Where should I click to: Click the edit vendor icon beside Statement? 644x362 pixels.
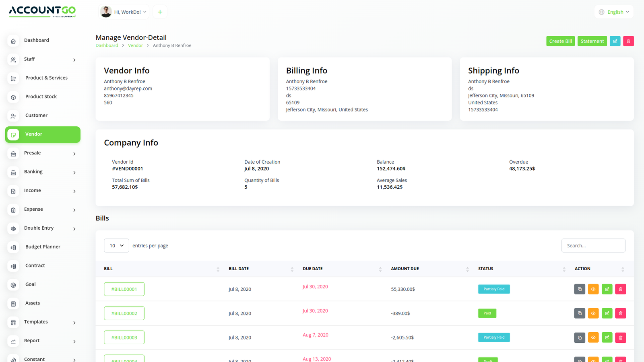615,41
